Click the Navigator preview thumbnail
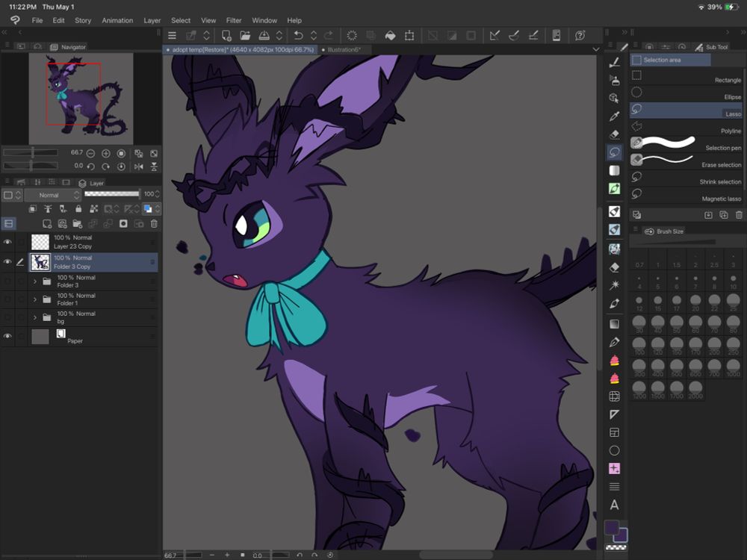Viewport: 747px width, 560px height. (81, 99)
